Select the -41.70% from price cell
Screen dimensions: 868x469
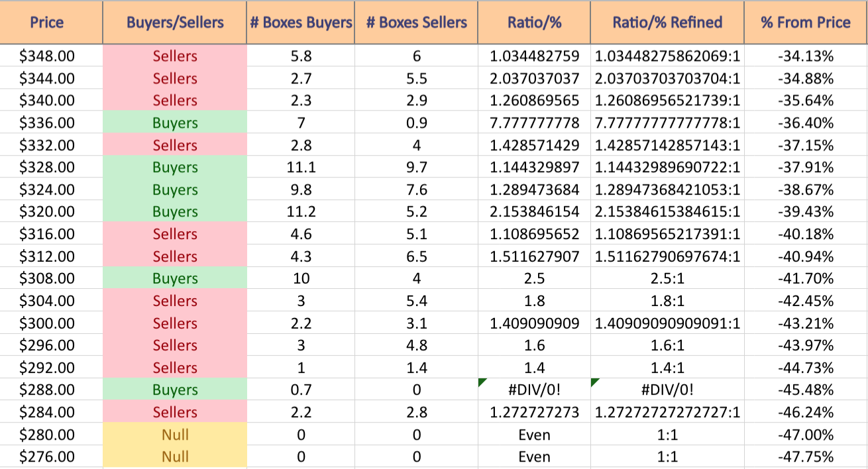[x=806, y=278]
